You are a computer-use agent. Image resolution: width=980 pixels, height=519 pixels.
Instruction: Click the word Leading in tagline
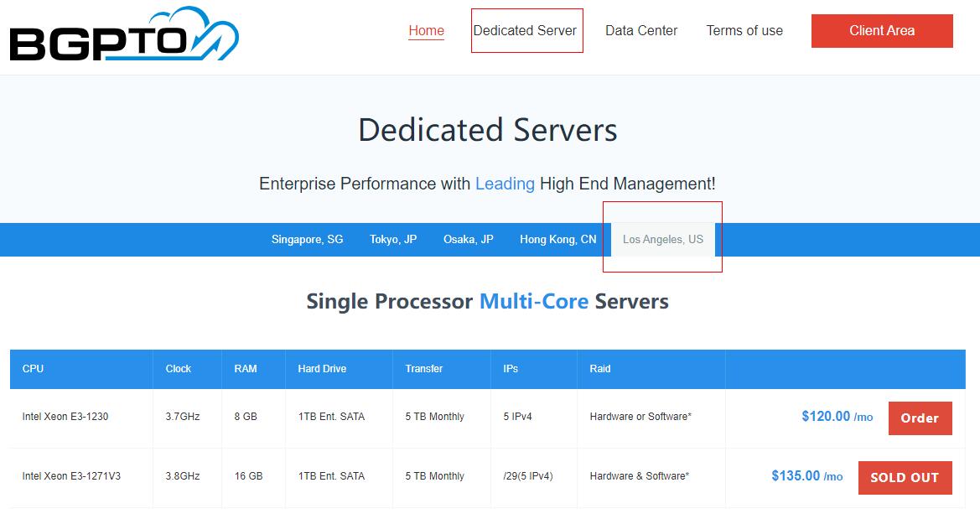coord(505,184)
